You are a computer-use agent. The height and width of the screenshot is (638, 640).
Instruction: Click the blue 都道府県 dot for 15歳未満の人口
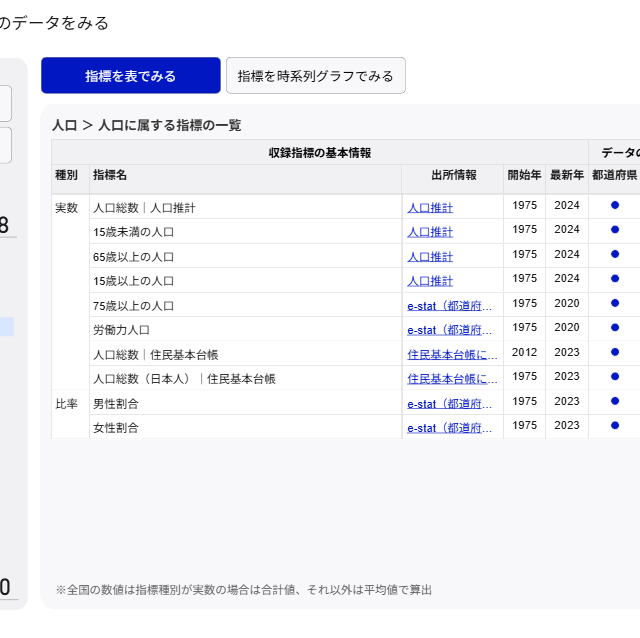tap(615, 230)
